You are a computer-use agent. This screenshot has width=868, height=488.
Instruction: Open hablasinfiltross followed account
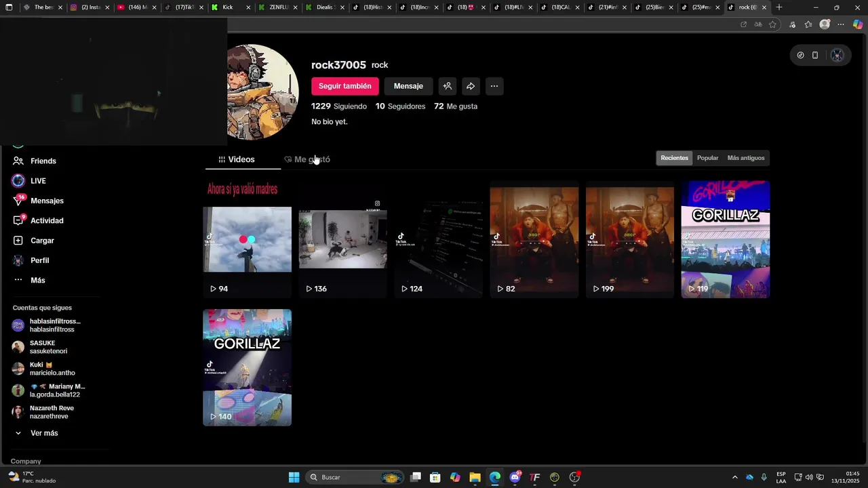[x=47, y=325]
